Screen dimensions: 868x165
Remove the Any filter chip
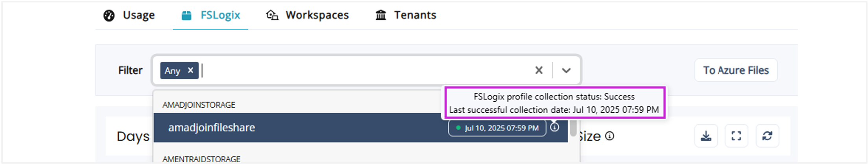click(x=190, y=70)
